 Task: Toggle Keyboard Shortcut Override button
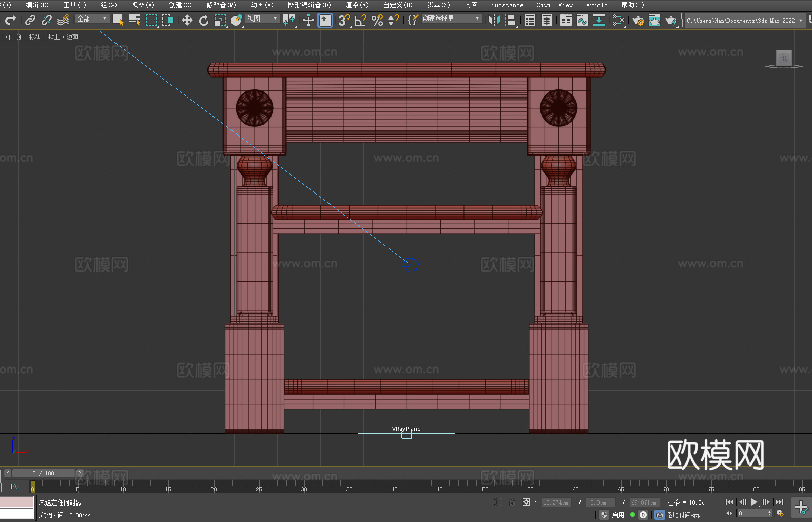(325, 20)
